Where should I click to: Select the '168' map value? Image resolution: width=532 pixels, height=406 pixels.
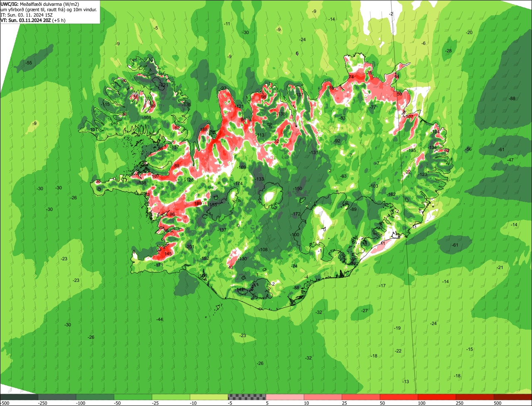tap(204, 130)
